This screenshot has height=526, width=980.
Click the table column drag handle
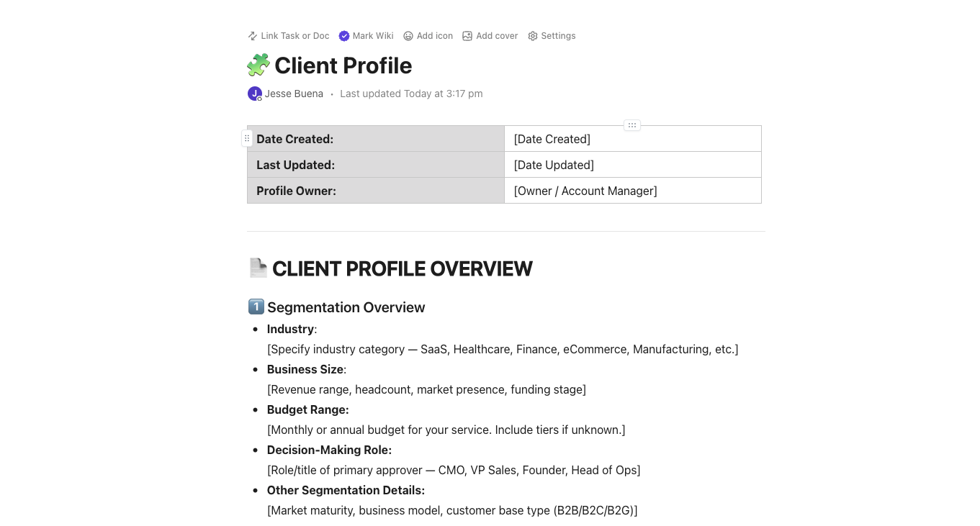pos(632,125)
